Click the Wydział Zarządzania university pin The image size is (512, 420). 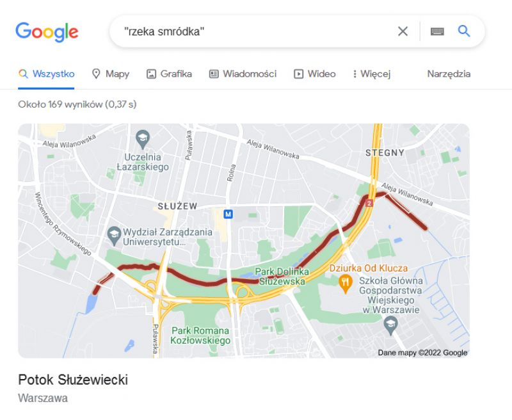coord(114,236)
